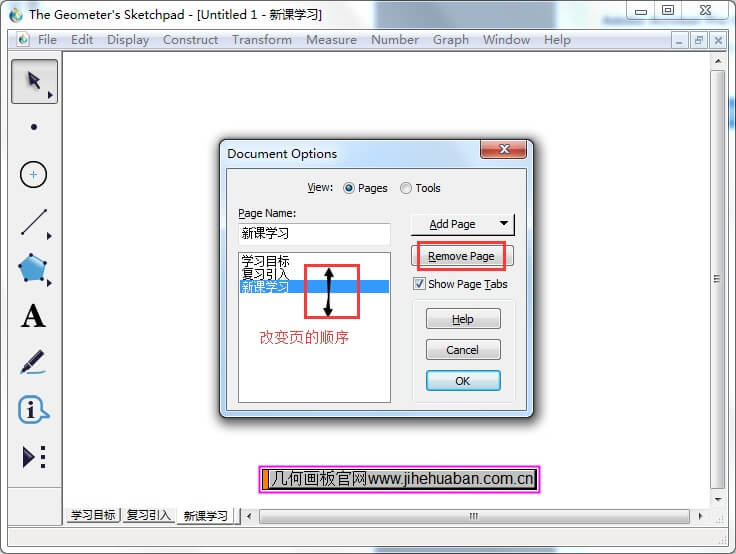The image size is (736, 554).
Task: Select 复习引入 in the page list
Action: (314, 274)
